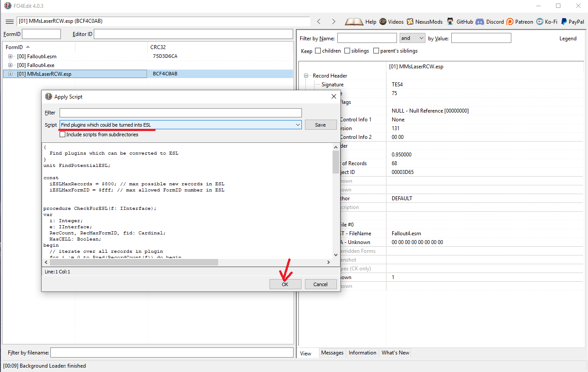The height and width of the screenshot is (372, 588).
Task: Open the hamburger main menu icon
Action: coord(10,21)
